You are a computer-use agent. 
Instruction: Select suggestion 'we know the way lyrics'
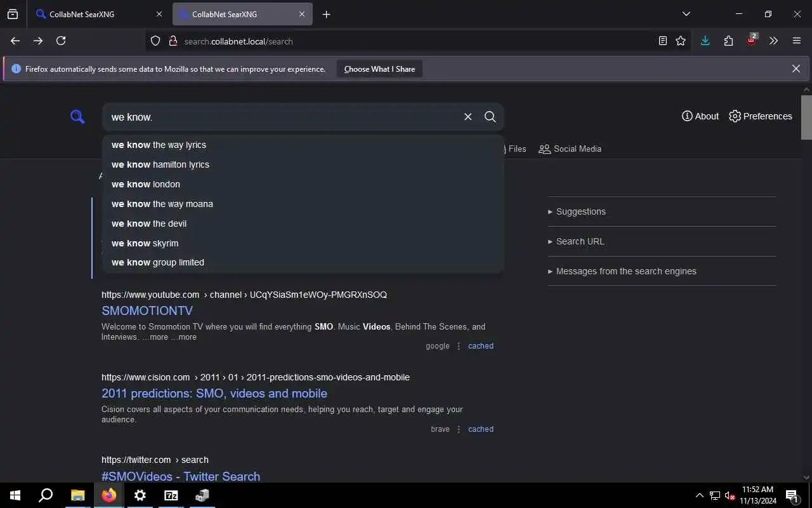[303, 145]
